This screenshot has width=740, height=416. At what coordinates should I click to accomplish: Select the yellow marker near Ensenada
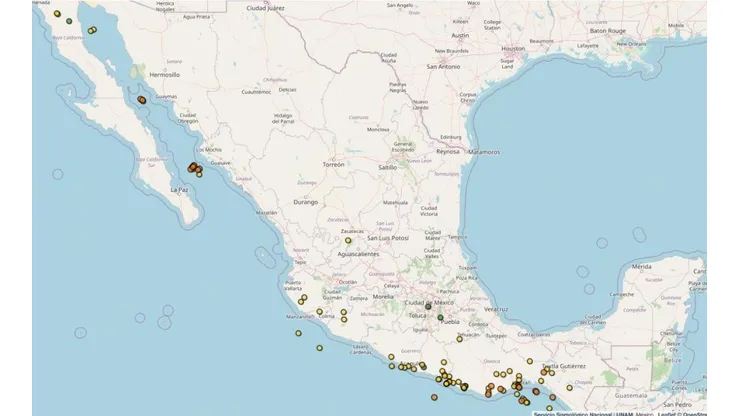click(x=57, y=14)
